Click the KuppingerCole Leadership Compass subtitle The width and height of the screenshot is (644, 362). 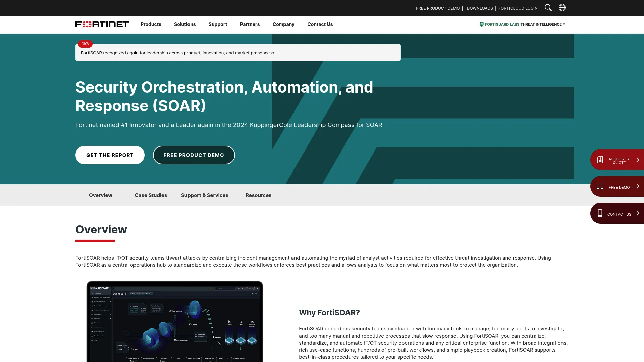point(229,125)
